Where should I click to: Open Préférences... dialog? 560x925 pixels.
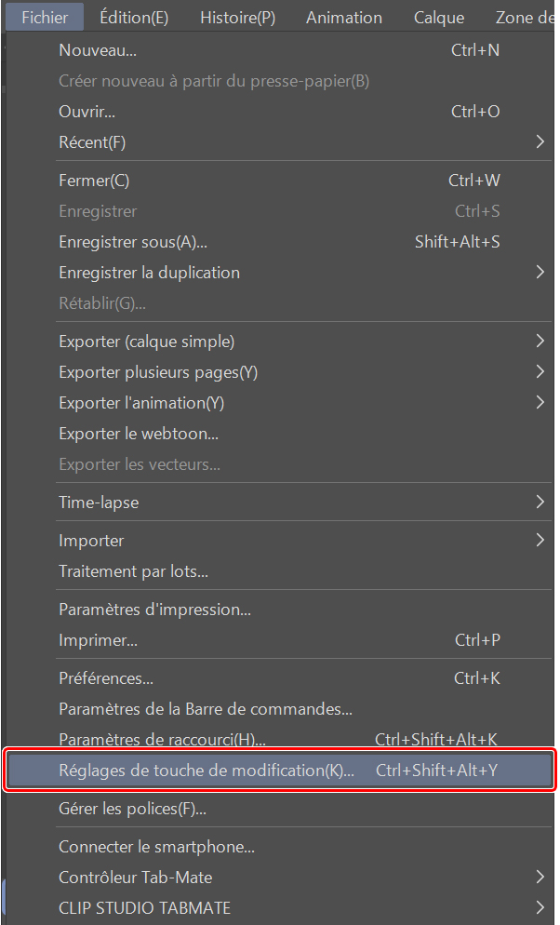coord(106,678)
